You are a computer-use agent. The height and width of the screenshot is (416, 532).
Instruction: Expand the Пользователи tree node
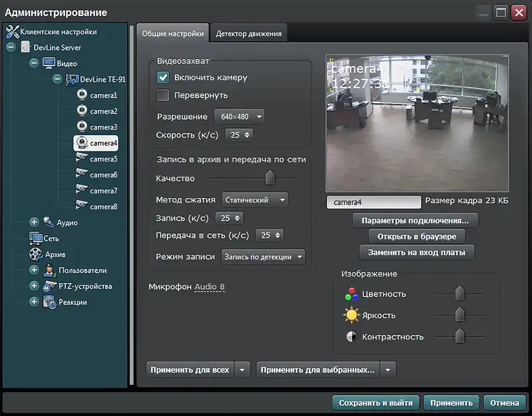[34, 270]
